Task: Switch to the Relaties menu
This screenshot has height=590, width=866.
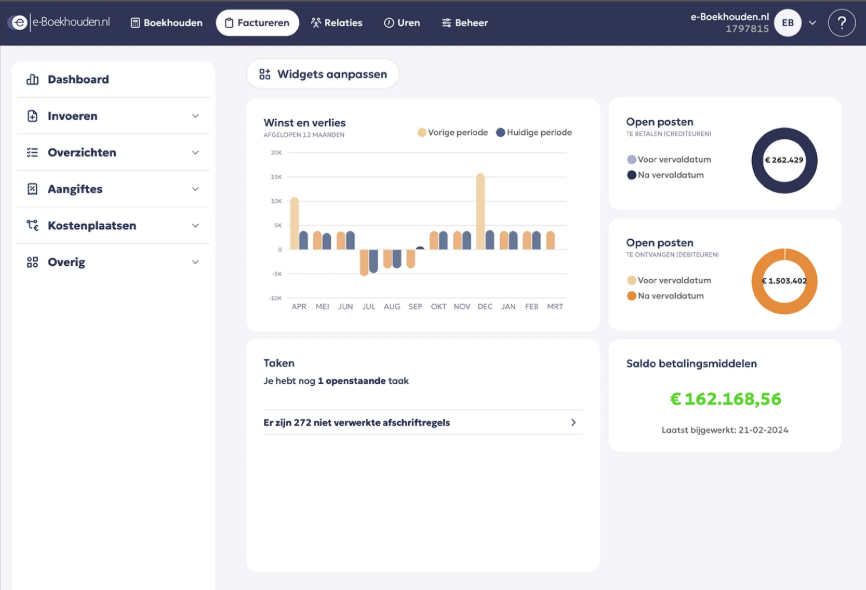Action: (x=336, y=23)
